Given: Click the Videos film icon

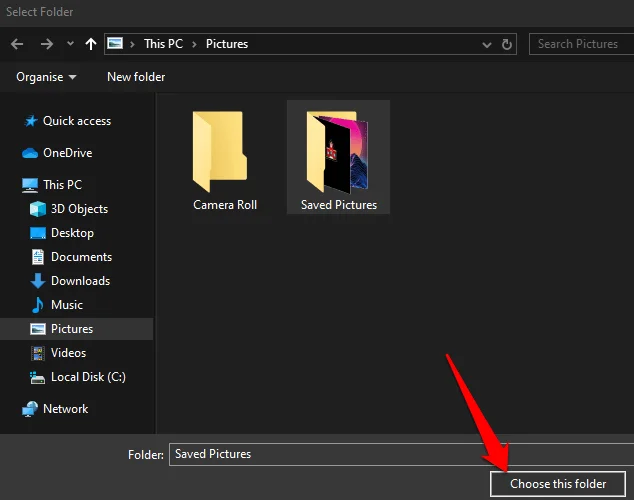Looking at the screenshot, I should click(x=38, y=353).
